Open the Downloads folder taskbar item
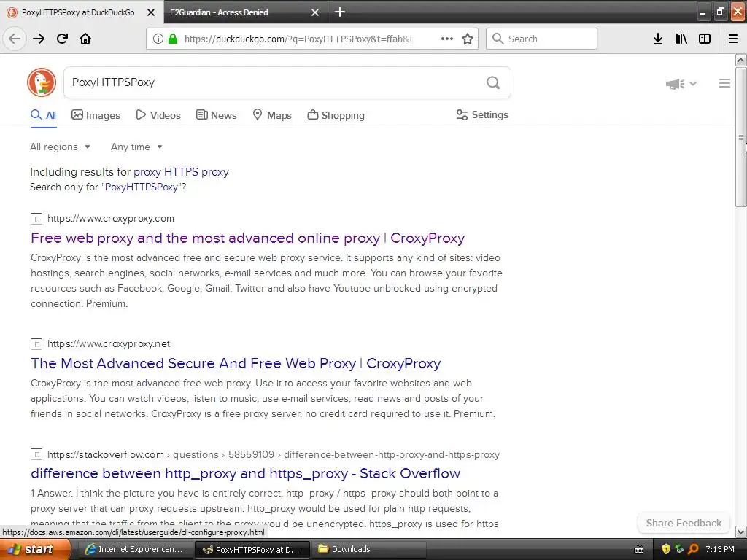 pyautogui.click(x=368, y=549)
